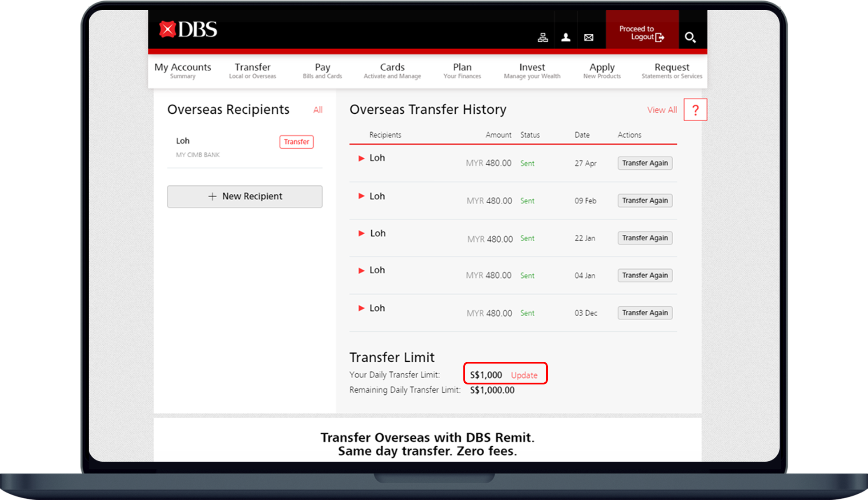Open the Cards Activate and Manage menu

392,71
